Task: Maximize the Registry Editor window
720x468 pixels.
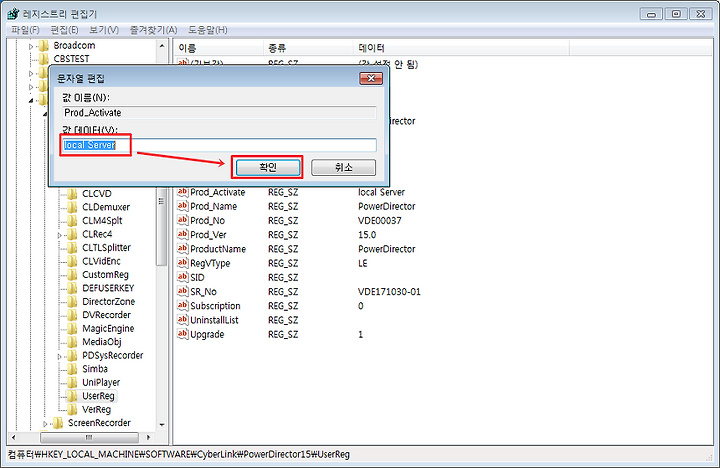Action: [x=676, y=14]
